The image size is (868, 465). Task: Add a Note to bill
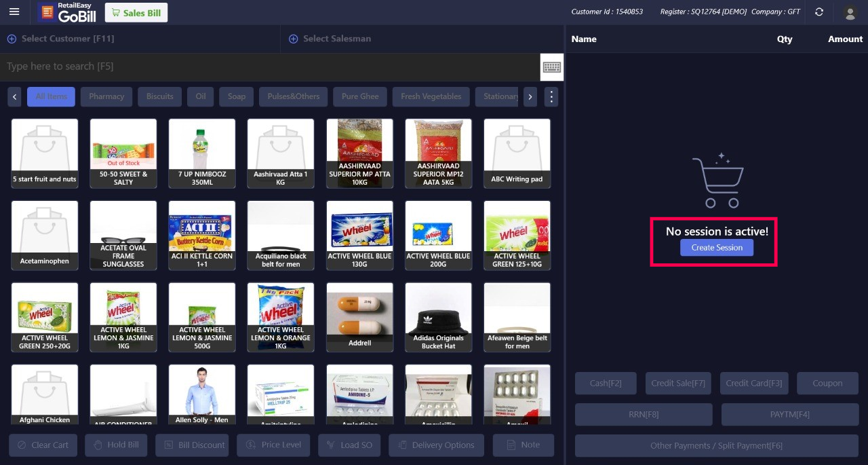click(x=524, y=445)
